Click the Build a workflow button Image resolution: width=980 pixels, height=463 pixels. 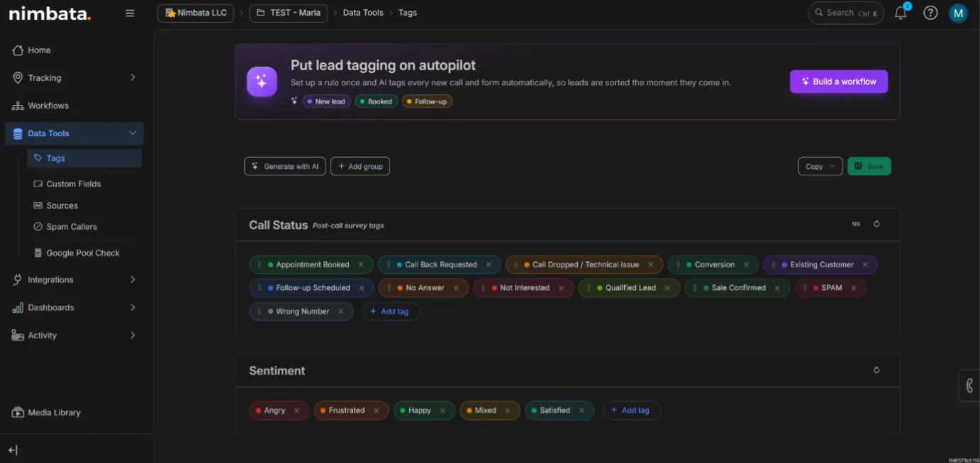coord(839,82)
